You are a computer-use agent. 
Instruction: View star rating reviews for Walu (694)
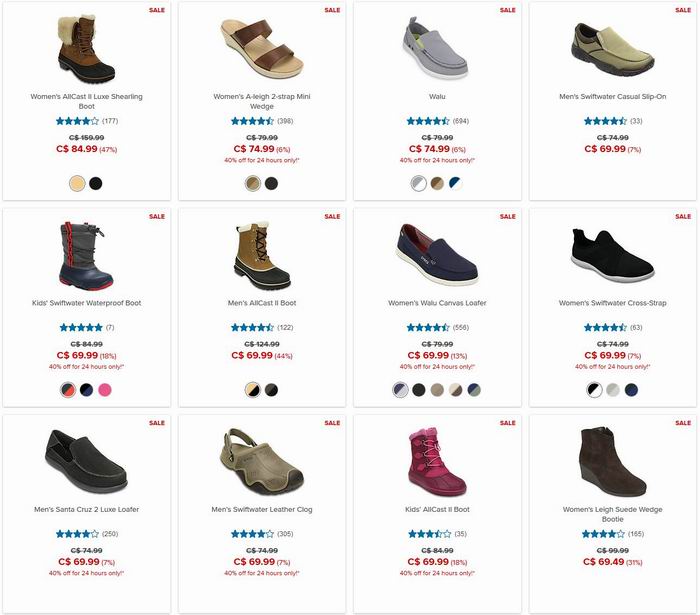(438, 121)
